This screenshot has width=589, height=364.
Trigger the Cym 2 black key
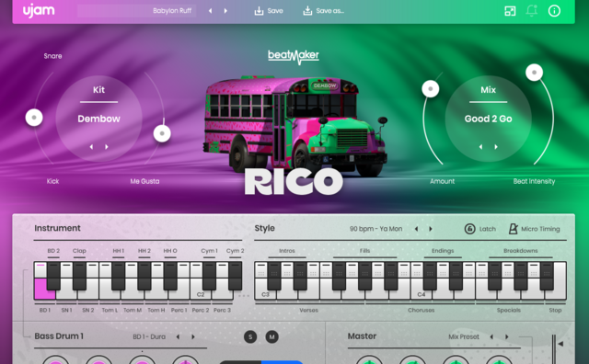pyautogui.click(x=236, y=276)
